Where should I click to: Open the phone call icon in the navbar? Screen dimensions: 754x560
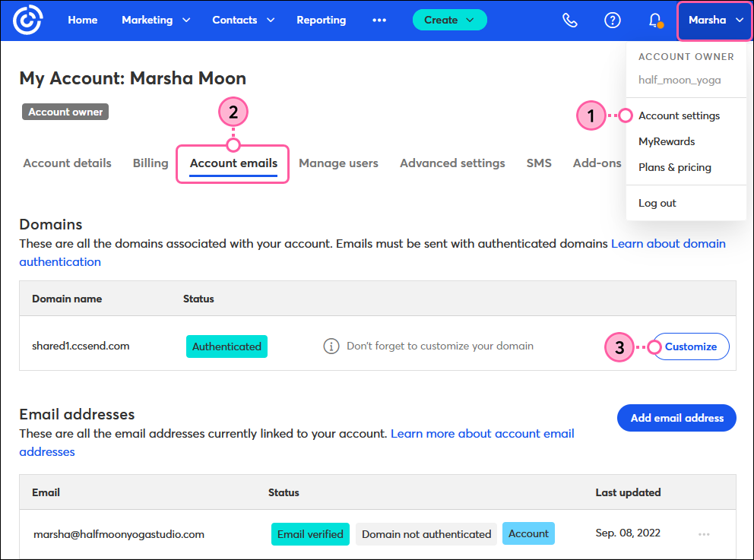(x=569, y=20)
